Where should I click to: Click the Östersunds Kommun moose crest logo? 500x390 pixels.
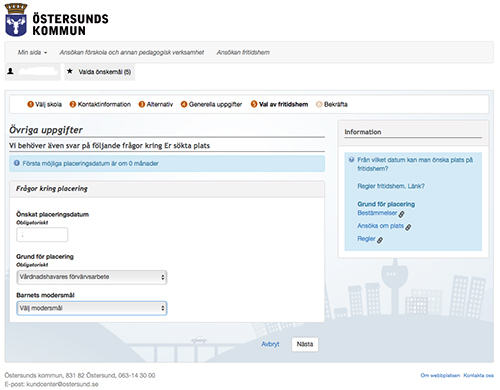pyautogui.click(x=16, y=20)
